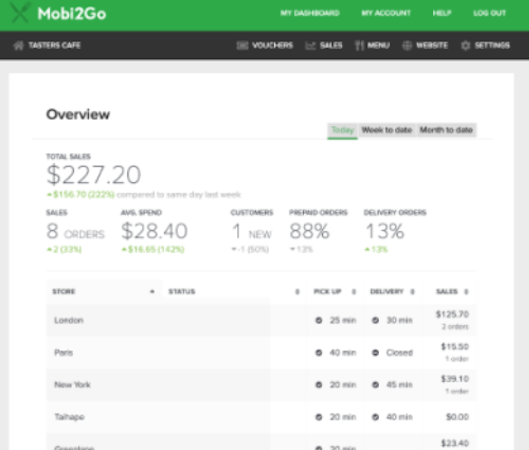Click New York's $39.10 sales value
This screenshot has height=450, width=529.
tap(455, 379)
